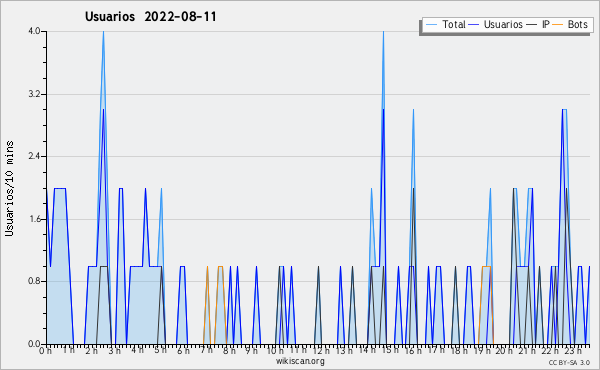Image resolution: width=600 pixels, height=370 pixels.
Task: Click the '8 h' x-axis label
Action: tap(229, 351)
